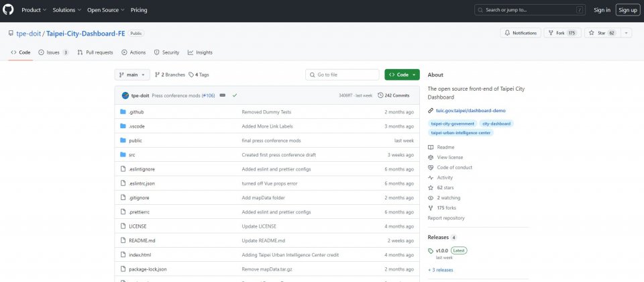Open the public folder icon

[123, 140]
